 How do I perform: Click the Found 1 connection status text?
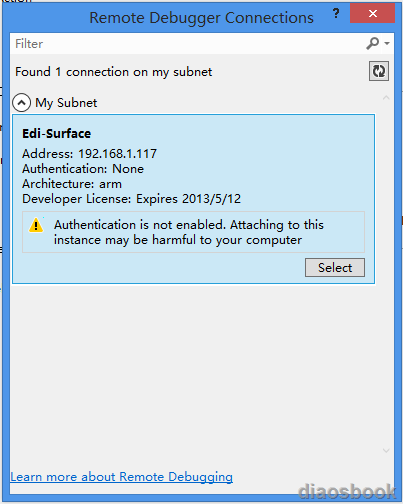tap(113, 72)
